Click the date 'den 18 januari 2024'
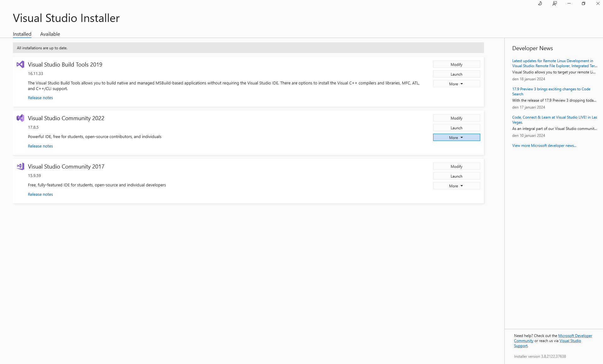This screenshot has width=603, height=364. pos(529,79)
